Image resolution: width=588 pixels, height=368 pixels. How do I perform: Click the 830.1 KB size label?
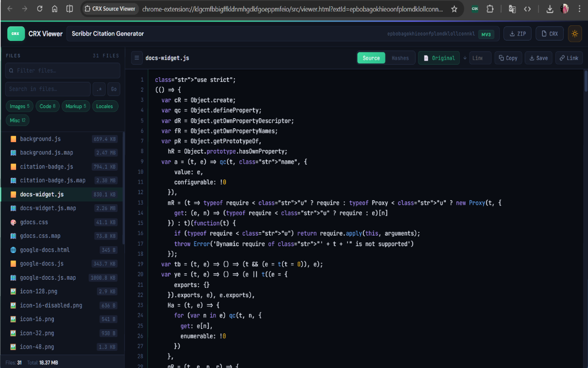pyautogui.click(x=105, y=195)
